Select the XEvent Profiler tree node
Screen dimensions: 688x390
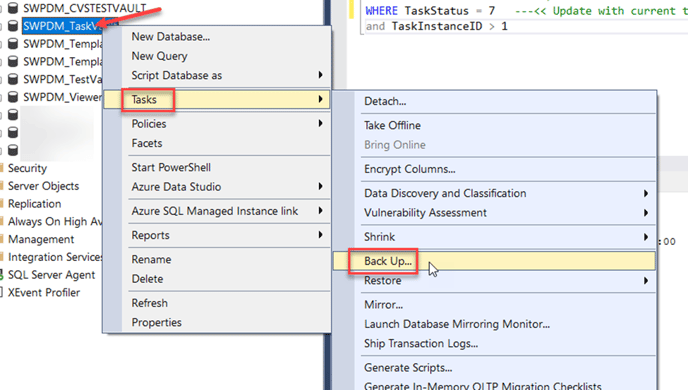coord(44,293)
